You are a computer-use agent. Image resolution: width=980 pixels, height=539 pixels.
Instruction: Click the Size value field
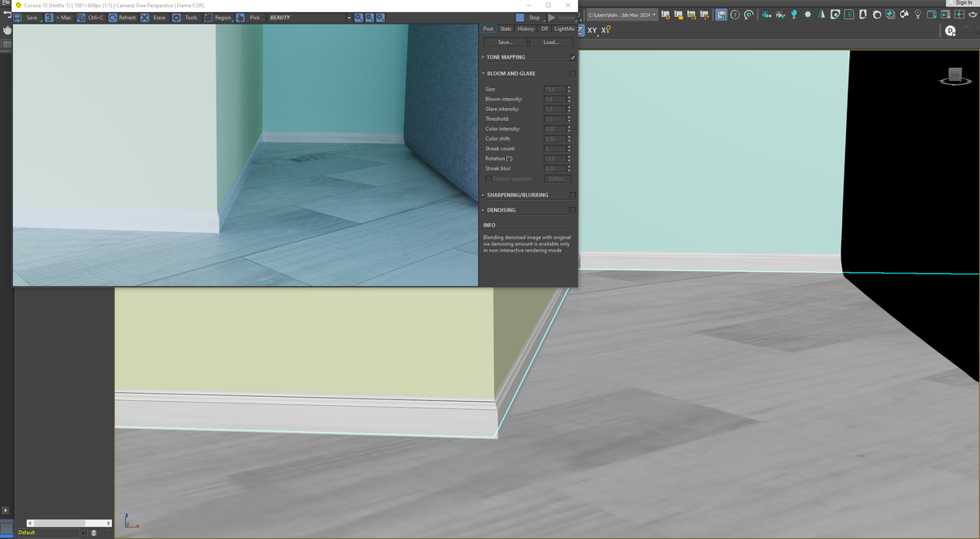click(555, 89)
